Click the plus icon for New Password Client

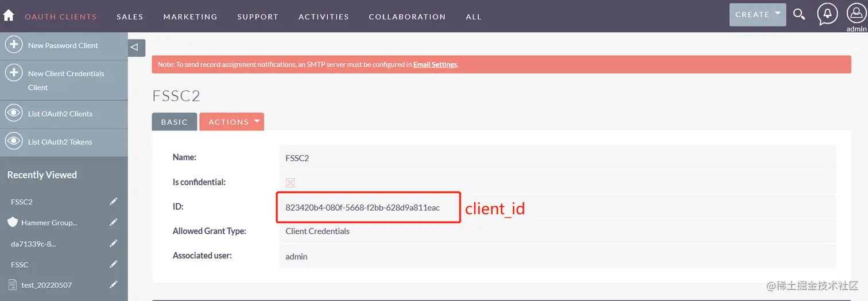pyautogui.click(x=14, y=45)
